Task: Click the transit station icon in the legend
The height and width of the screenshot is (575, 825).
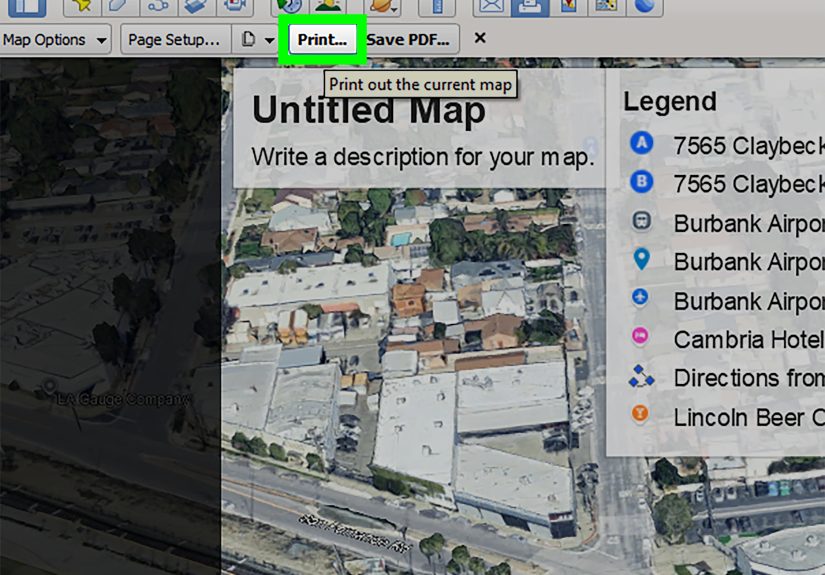Action: (x=641, y=221)
